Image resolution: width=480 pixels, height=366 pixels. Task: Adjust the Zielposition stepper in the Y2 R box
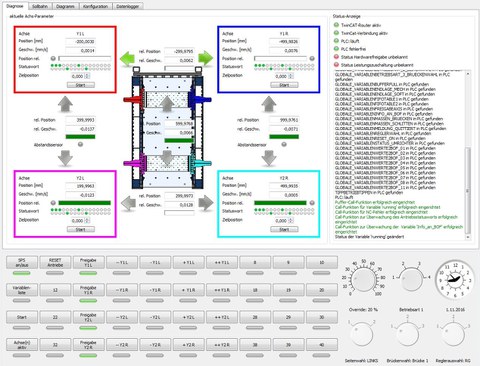coord(291,220)
